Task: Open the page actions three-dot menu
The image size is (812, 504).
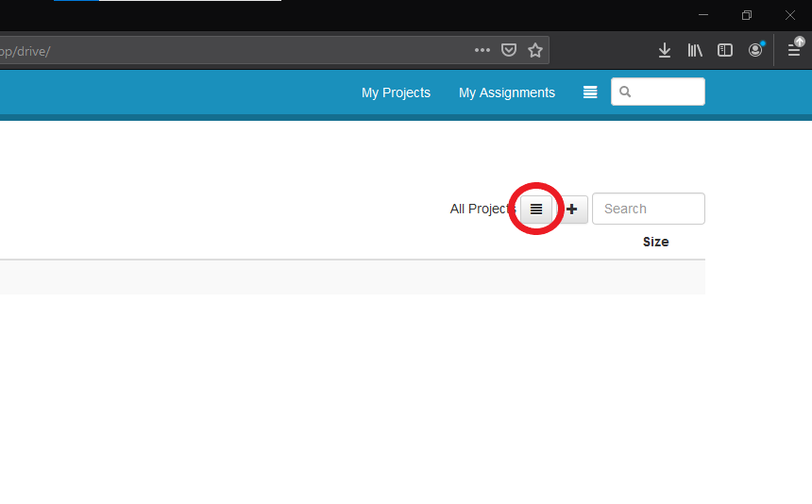Action: [x=482, y=50]
